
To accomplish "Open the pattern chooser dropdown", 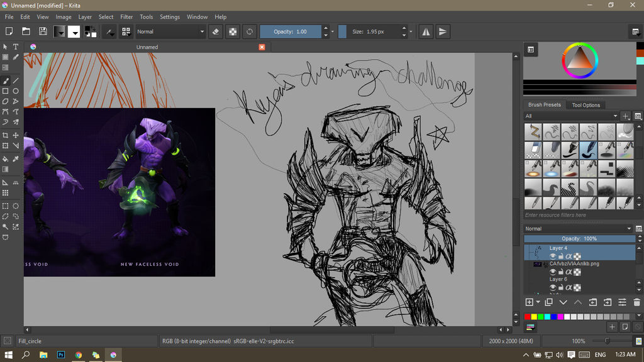I will [74, 31].
